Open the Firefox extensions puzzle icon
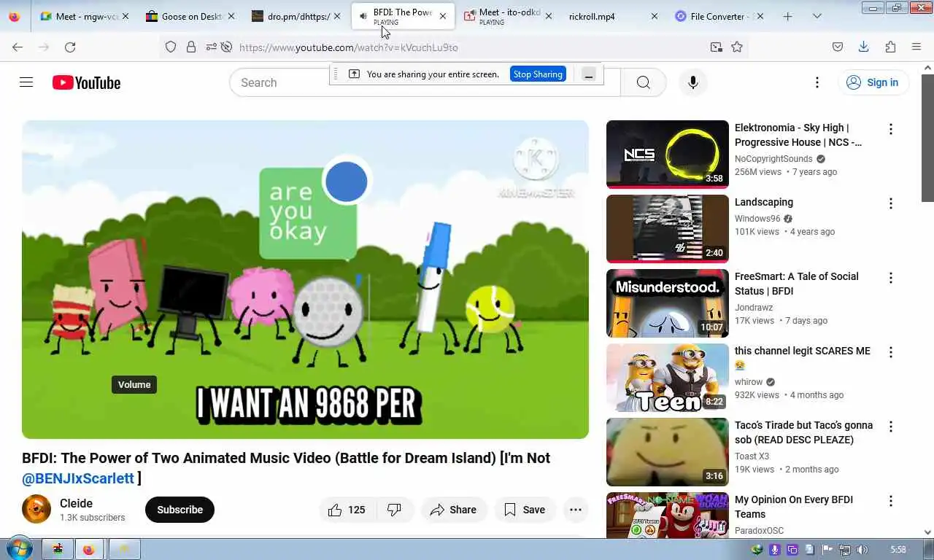This screenshot has height=560, width=934. [890, 47]
